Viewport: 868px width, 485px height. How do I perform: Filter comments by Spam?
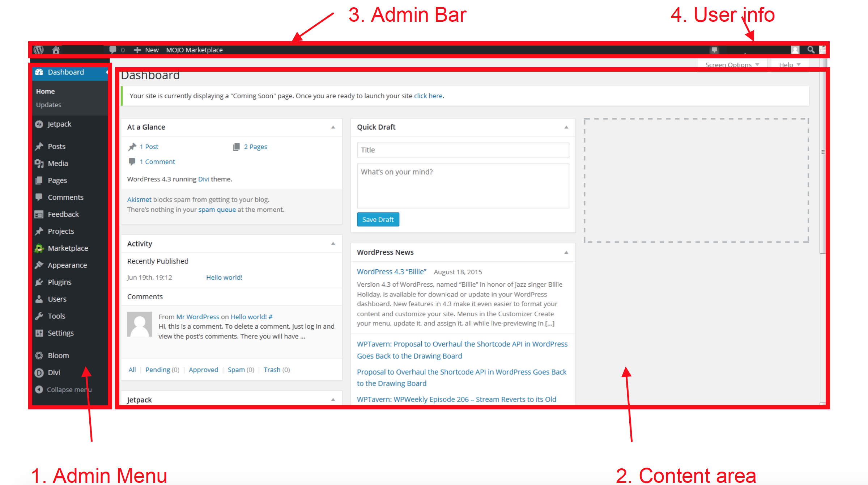pyautogui.click(x=236, y=370)
